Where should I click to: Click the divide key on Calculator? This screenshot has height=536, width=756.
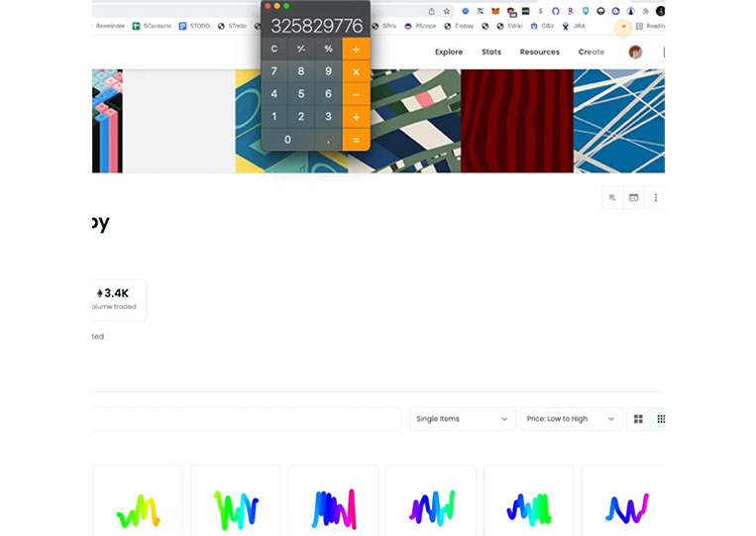click(x=356, y=50)
